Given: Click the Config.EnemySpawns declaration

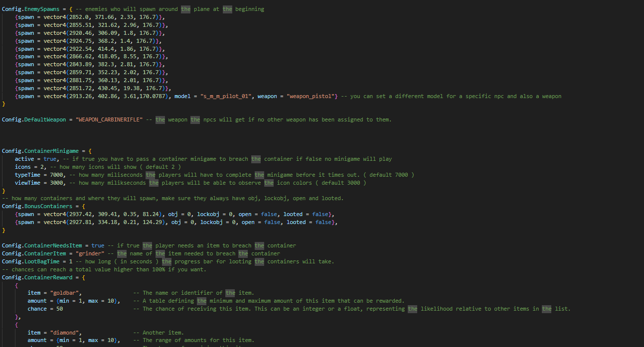Looking at the screenshot, I should coord(30,9).
